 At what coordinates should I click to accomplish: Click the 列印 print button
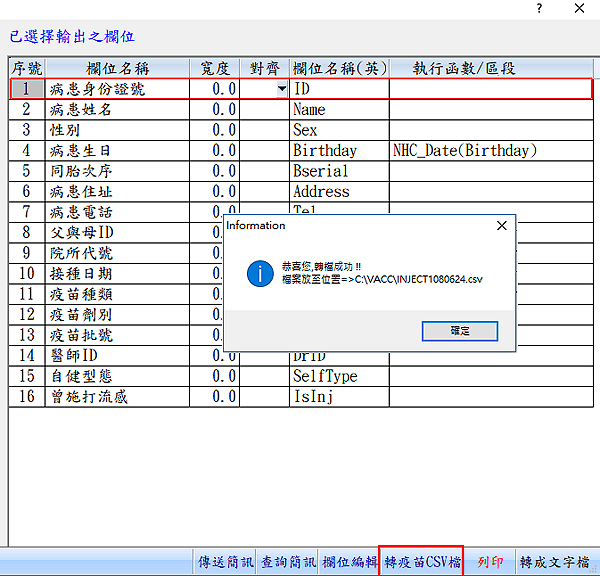coord(490,562)
